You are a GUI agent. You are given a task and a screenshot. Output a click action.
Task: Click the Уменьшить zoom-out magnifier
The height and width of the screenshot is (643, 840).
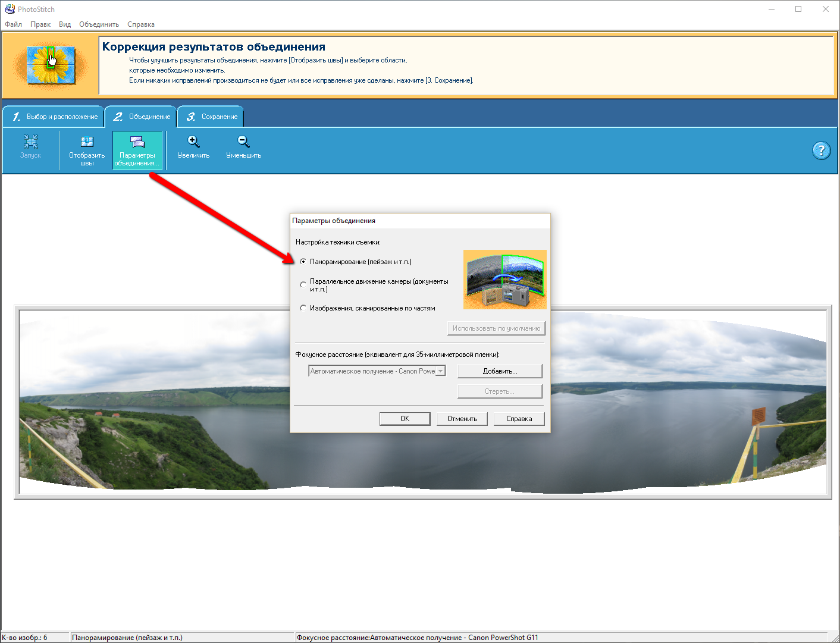(243, 142)
